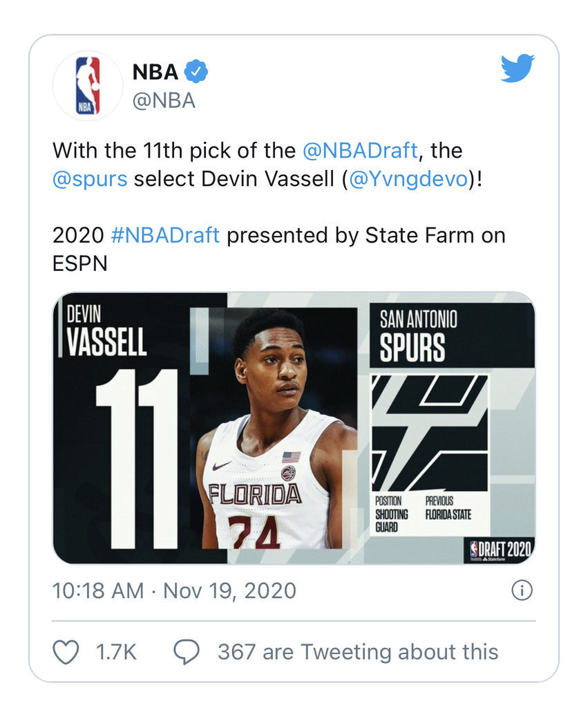This screenshot has width=588, height=708.
Task: Open the NBA profile avatar
Action: pyautogui.click(x=88, y=85)
